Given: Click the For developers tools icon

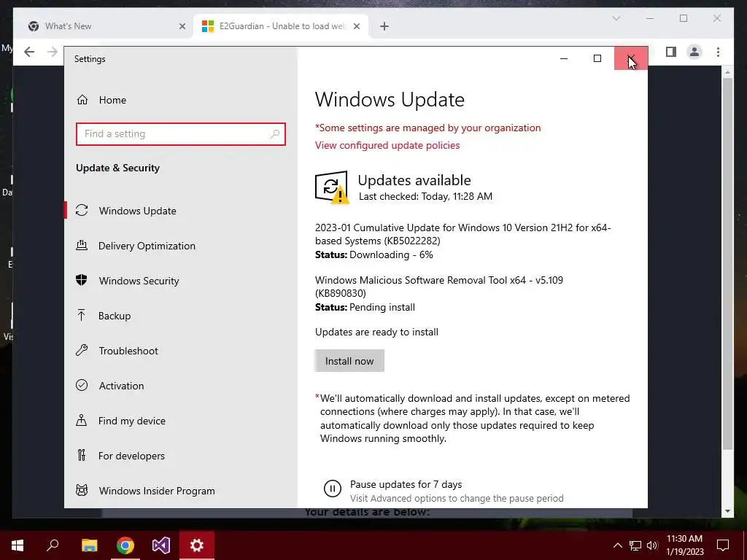Looking at the screenshot, I should 82,455.
